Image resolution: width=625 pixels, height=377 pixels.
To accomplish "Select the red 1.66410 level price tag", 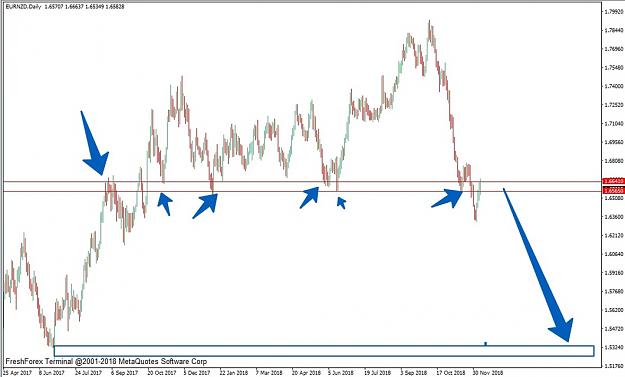I will (614, 181).
